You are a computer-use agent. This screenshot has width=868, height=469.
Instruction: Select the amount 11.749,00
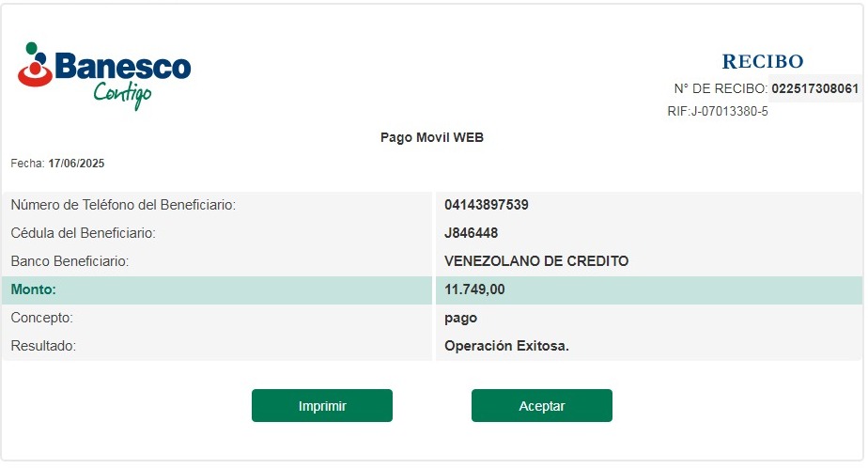click(474, 289)
